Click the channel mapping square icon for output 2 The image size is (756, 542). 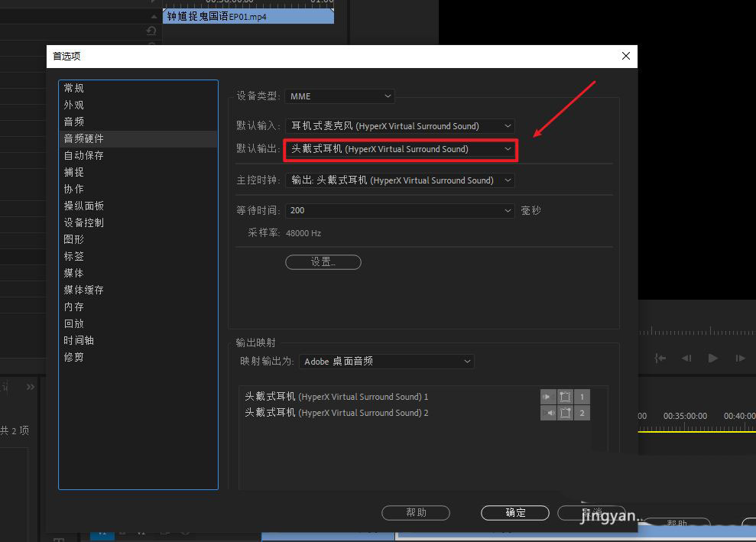(x=565, y=413)
